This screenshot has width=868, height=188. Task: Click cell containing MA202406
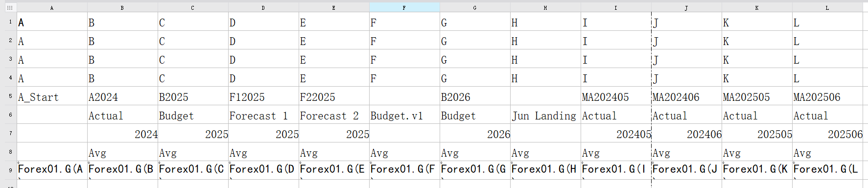click(686, 96)
